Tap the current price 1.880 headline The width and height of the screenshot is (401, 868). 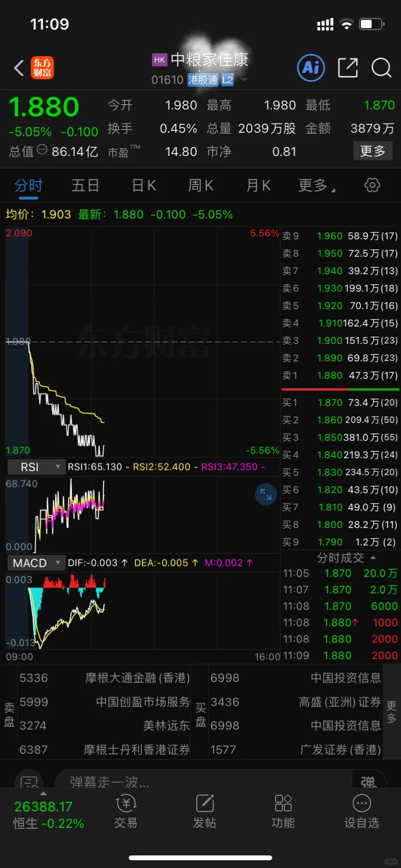[44, 107]
